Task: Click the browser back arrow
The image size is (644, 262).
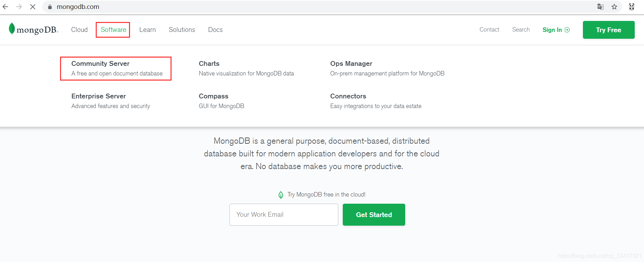Action: [x=5, y=7]
